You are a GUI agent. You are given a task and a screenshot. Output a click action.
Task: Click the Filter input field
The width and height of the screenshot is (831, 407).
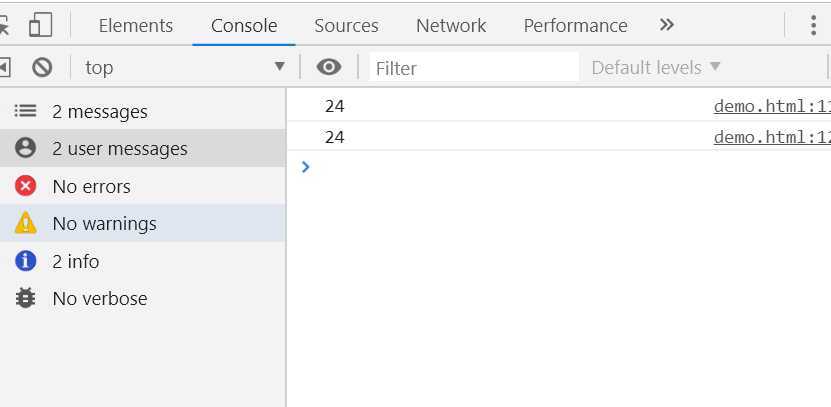pyautogui.click(x=474, y=68)
